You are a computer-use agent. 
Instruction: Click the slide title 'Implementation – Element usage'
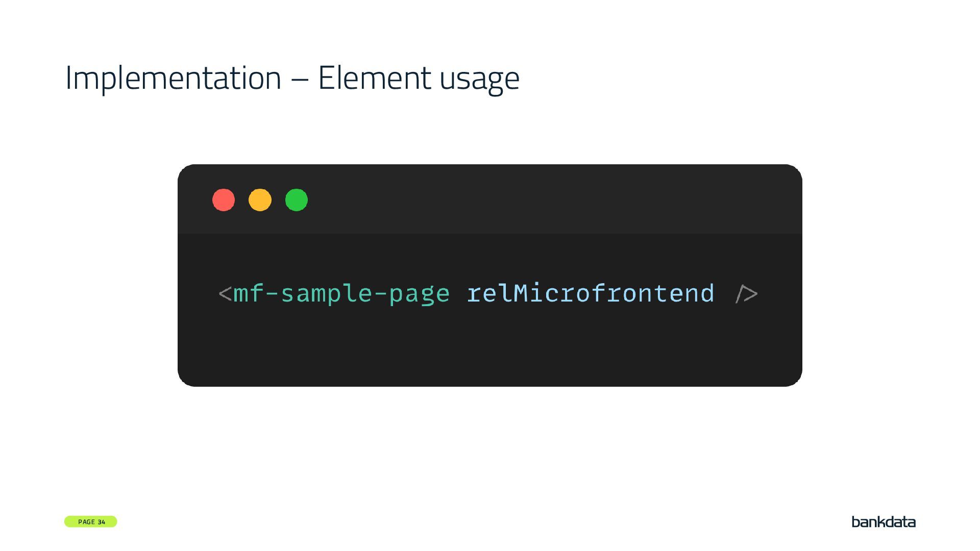[292, 78]
